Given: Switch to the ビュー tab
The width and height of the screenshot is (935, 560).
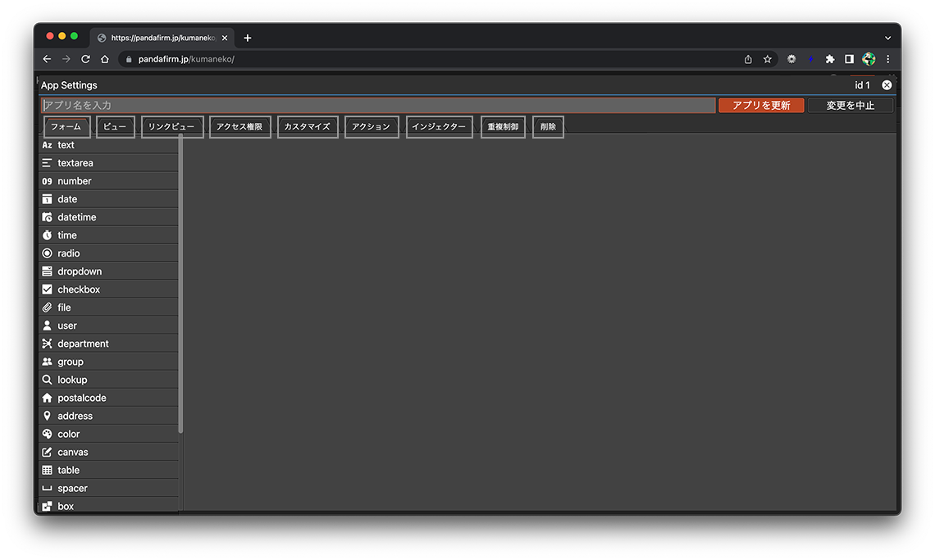Looking at the screenshot, I should pos(115,127).
